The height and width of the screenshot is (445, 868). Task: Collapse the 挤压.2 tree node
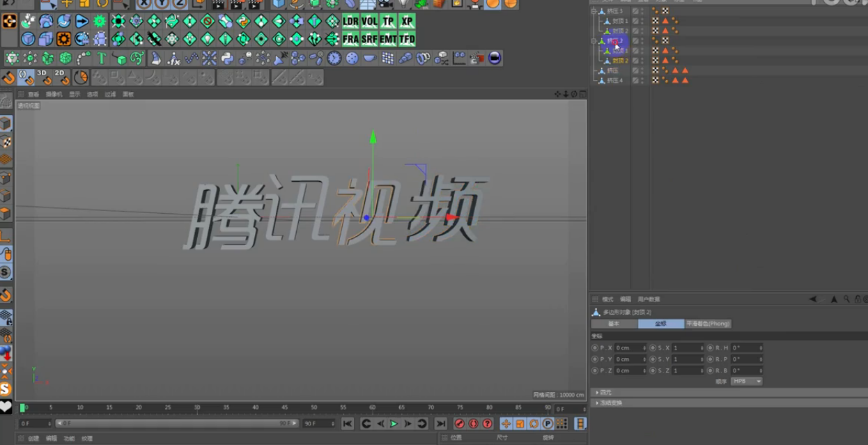[594, 41]
